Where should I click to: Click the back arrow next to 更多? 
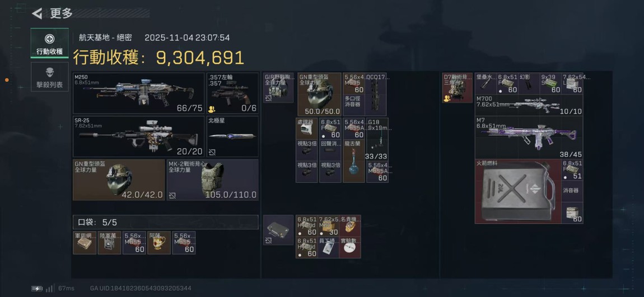click(38, 13)
